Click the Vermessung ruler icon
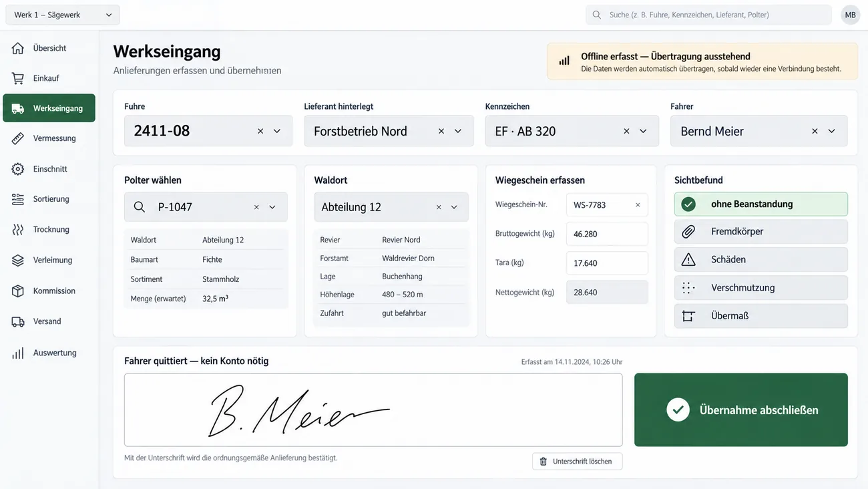This screenshot has height=489, width=868. coord(18,138)
